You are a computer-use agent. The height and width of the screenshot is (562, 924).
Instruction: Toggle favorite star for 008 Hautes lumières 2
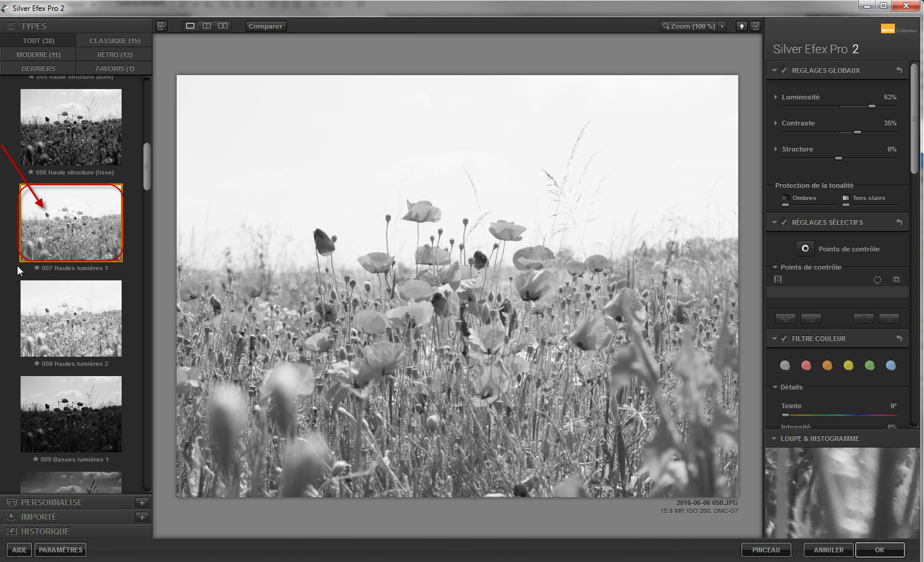37,363
